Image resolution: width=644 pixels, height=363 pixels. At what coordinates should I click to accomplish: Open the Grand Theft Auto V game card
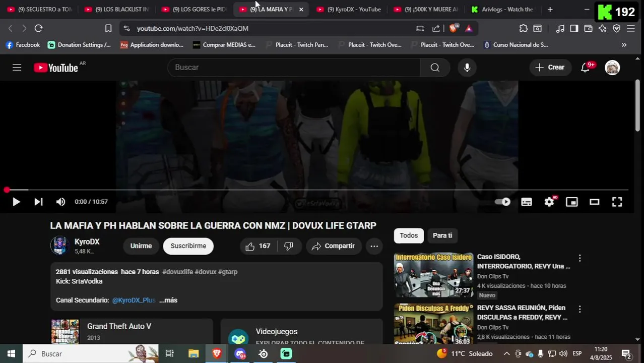point(132,331)
